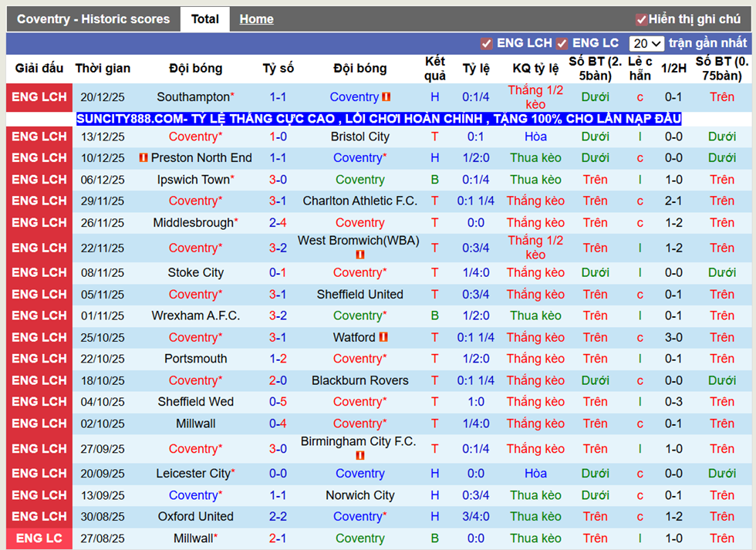Open the 2-4 score for Middlesbrough match
Viewport: 756px width, 550px height.
[278, 223]
